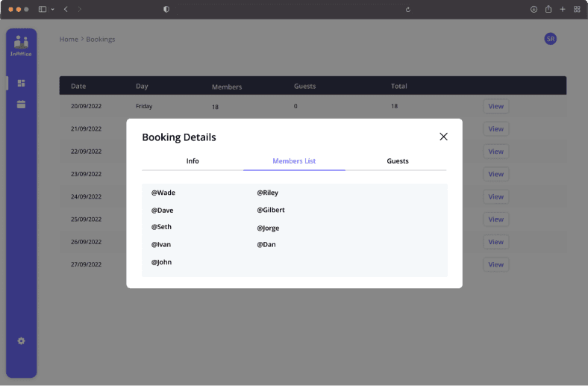Show the browser tab overview

point(577,9)
